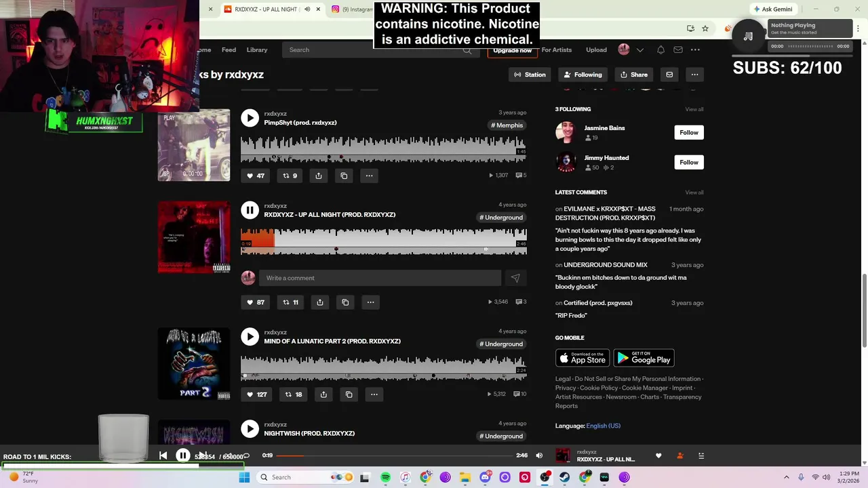Viewport: 868px width, 488px height.
Task: Seek in UP ALL NIGHT waveform
Action: [383, 241]
